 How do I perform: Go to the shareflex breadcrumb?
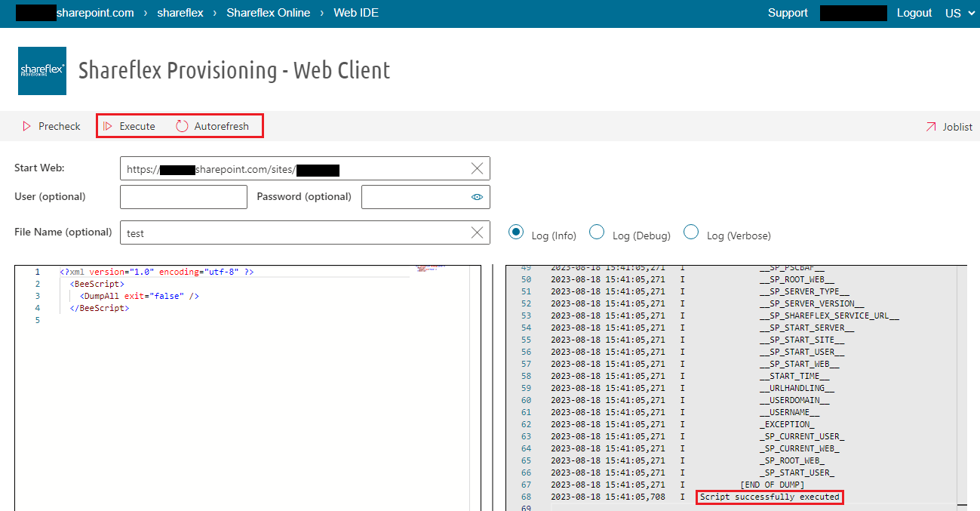[180, 13]
